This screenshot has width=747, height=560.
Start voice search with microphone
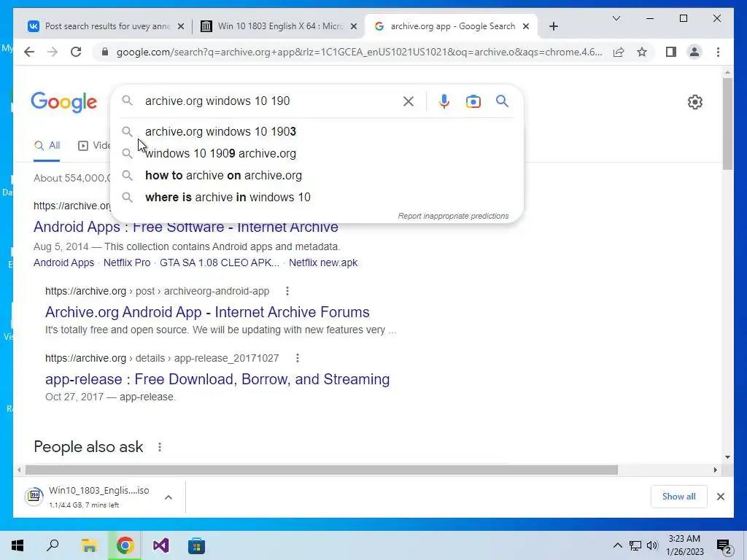coord(444,101)
